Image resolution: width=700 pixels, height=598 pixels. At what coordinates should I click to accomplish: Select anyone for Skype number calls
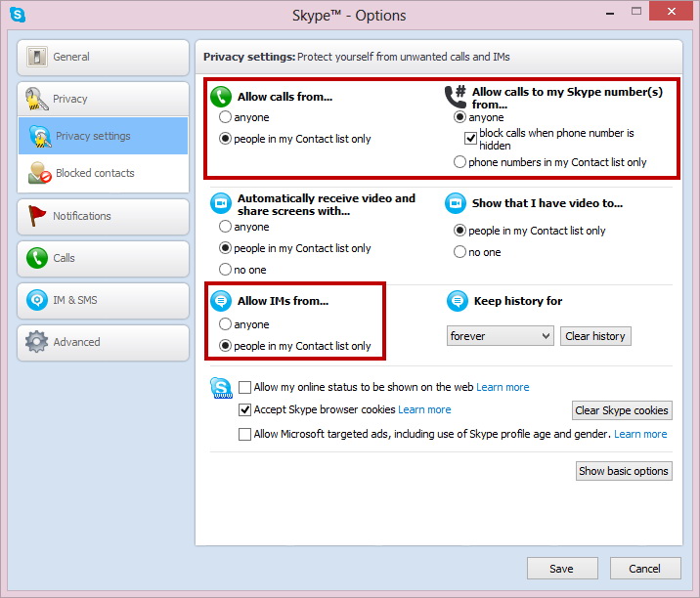(x=459, y=117)
